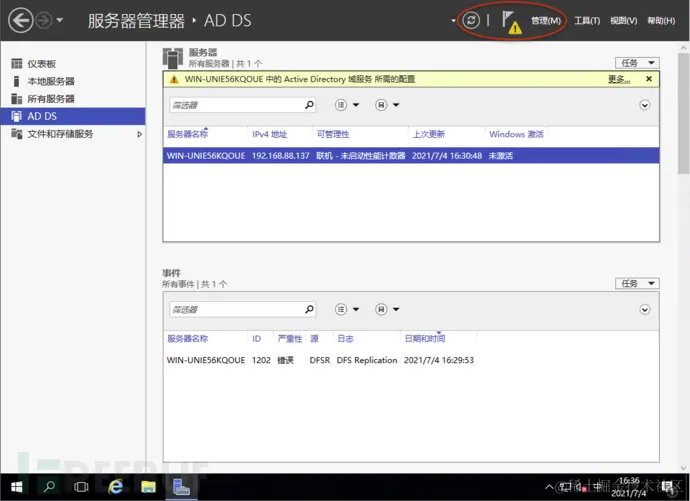The image size is (690, 501).
Task: Select server row 192.168.88.137
Action: click(411, 156)
